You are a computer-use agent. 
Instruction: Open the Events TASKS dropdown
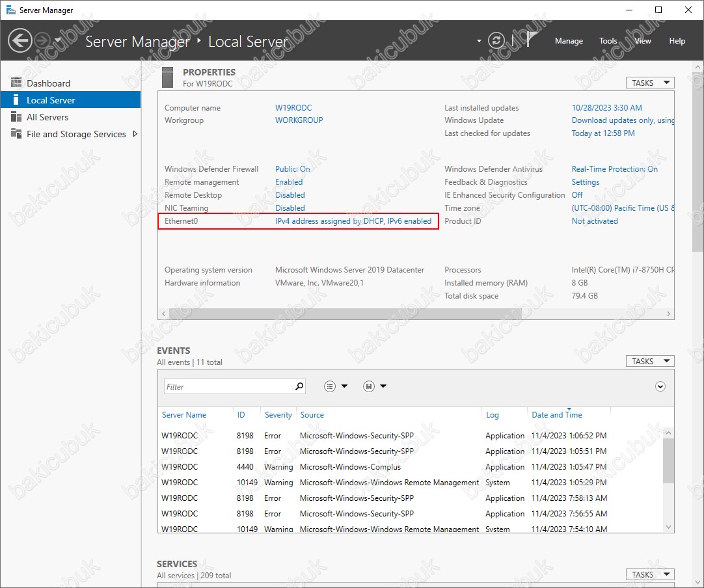[650, 361]
